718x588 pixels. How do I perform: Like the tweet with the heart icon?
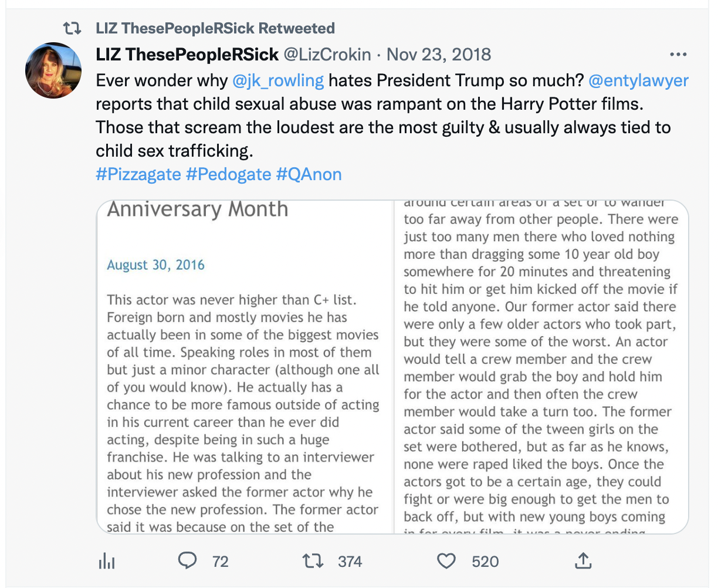point(446,561)
